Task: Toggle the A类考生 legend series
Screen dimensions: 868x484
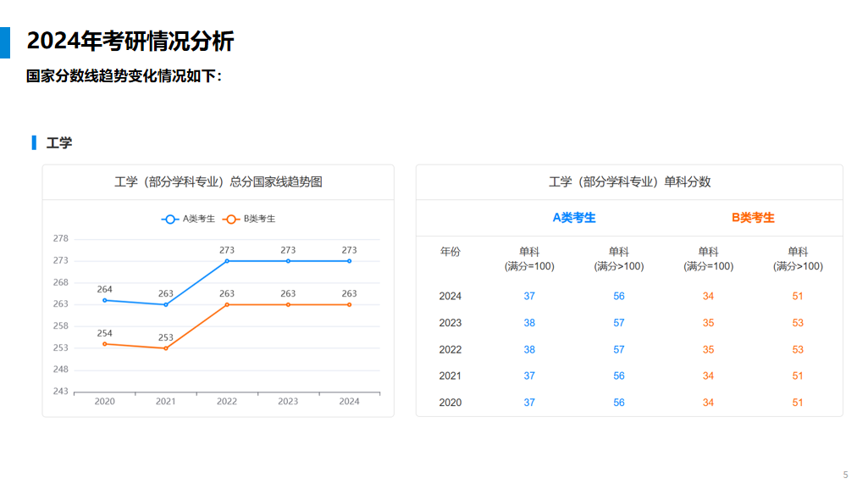Action: point(188,219)
